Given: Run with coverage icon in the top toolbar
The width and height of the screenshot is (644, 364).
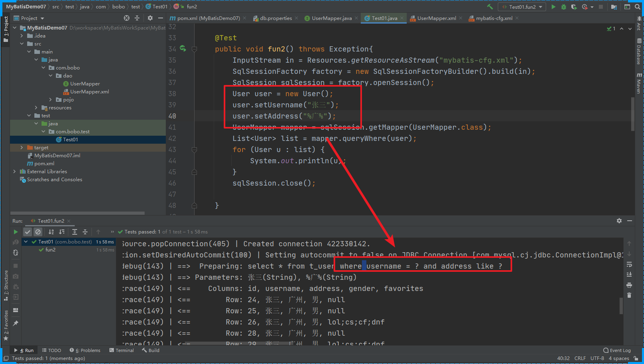Looking at the screenshot, I should tap(574, 7).
